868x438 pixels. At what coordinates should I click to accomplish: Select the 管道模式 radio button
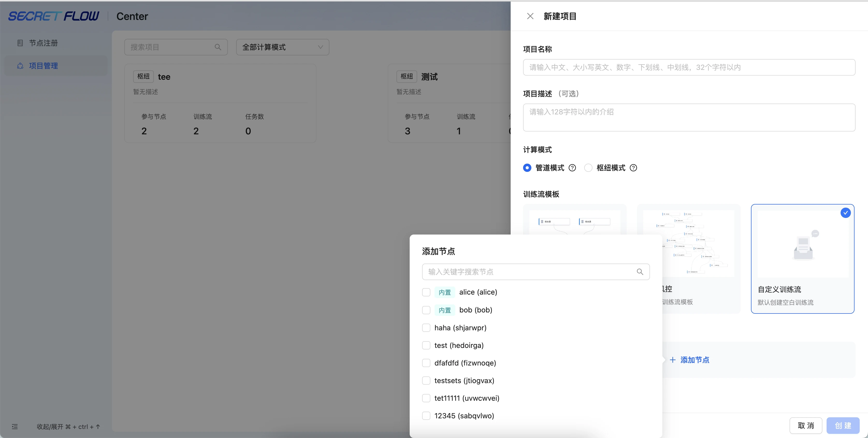527,168
